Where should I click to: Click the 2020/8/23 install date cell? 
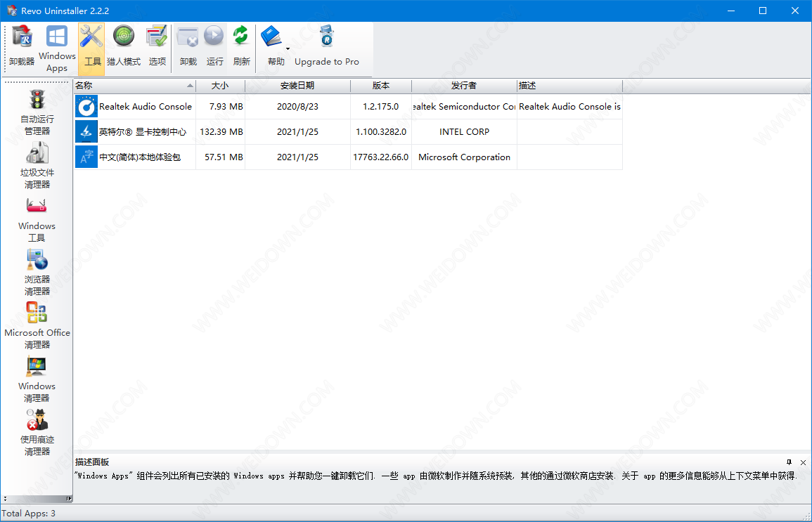(x=298, y=107)
